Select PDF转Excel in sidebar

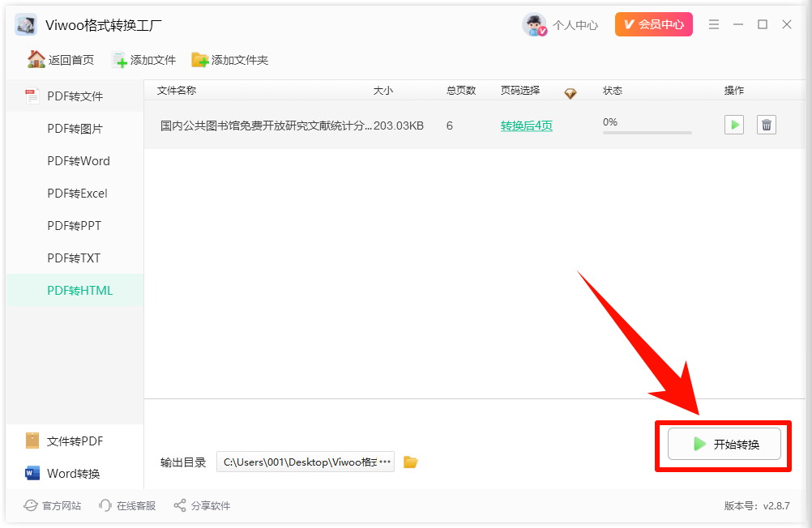coord(75,193)
